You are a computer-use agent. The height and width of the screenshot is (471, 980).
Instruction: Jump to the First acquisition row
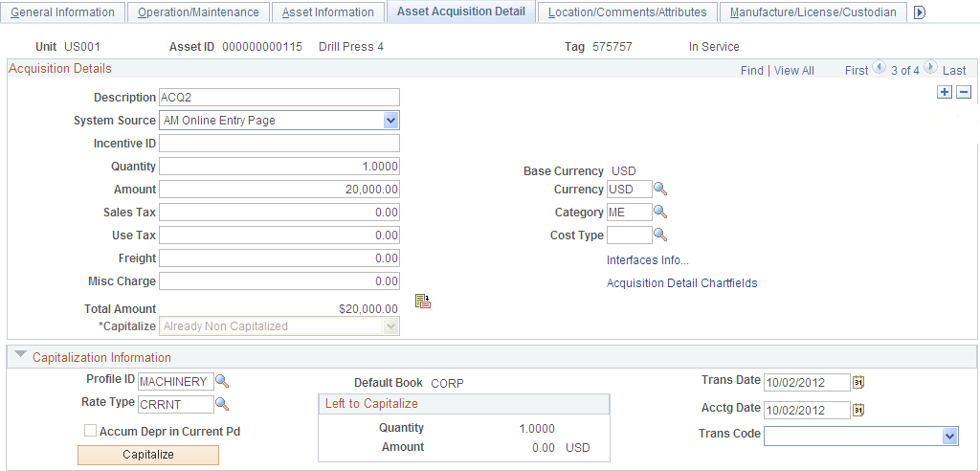pyautogui.click(x=857, y=71)
